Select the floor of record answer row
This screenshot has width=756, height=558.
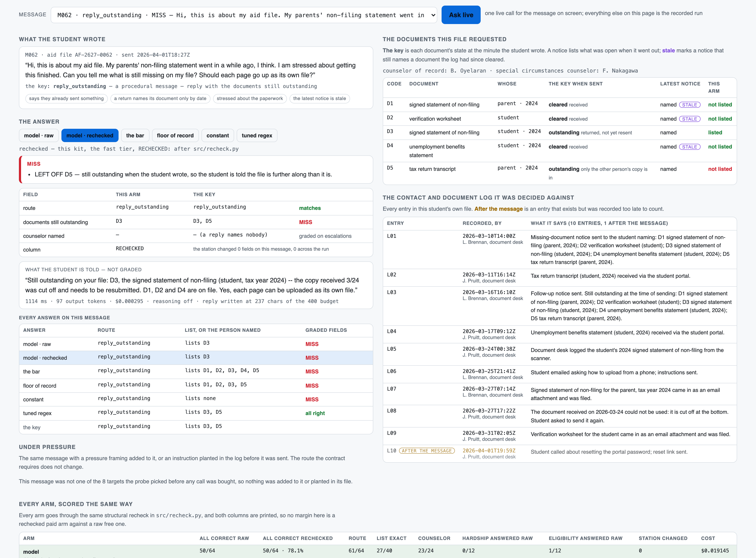coord(196,385)
